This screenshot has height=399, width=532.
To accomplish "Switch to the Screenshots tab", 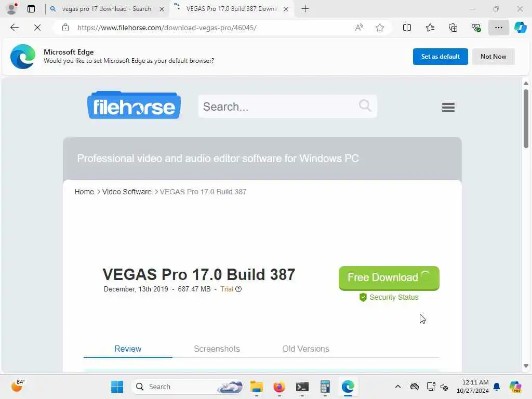I will click(217, 349).
